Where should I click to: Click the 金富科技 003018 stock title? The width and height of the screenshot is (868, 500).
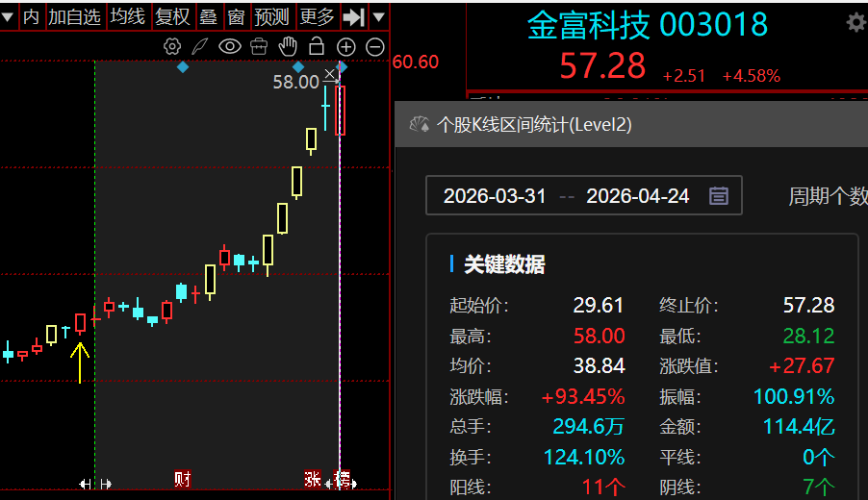click(647, 24)
